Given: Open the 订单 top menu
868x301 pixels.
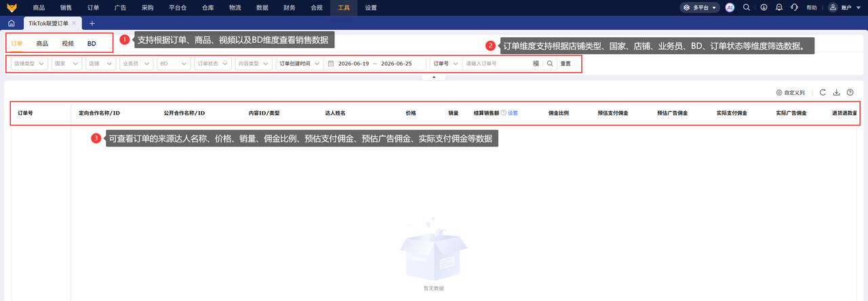Looking at the screenshot, I should tap(93, 7).
